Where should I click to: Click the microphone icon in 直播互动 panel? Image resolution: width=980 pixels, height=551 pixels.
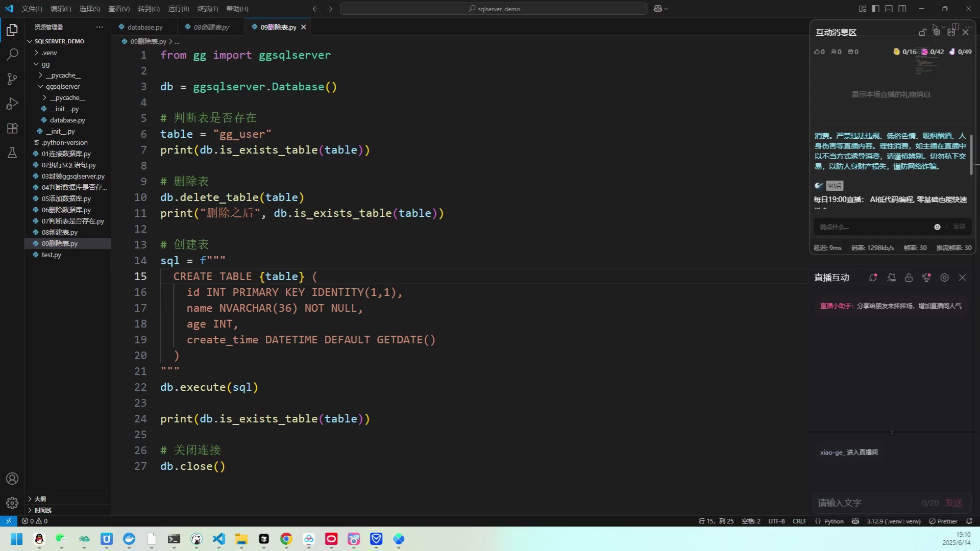pos(927,278)
